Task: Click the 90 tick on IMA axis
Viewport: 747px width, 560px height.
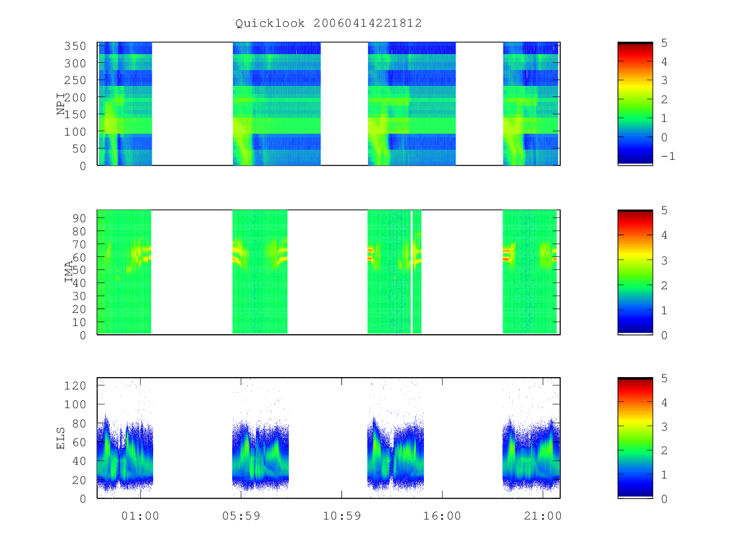Action: tap(80, 218)
